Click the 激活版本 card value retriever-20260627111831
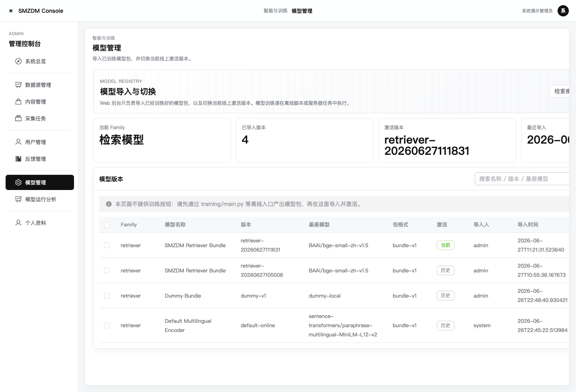This screenshot has height=392, width=576. point(427,145)
